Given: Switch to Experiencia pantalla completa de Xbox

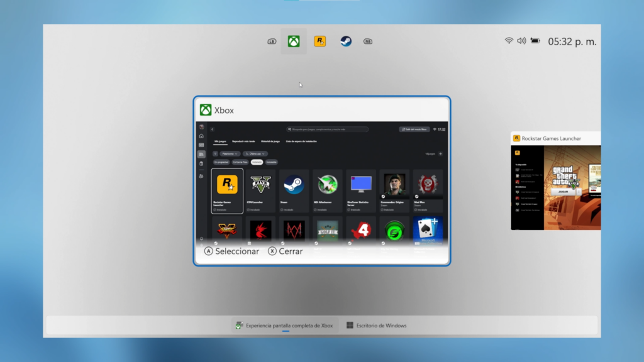Looking at the screenshot, I should [x=285, y=326].
